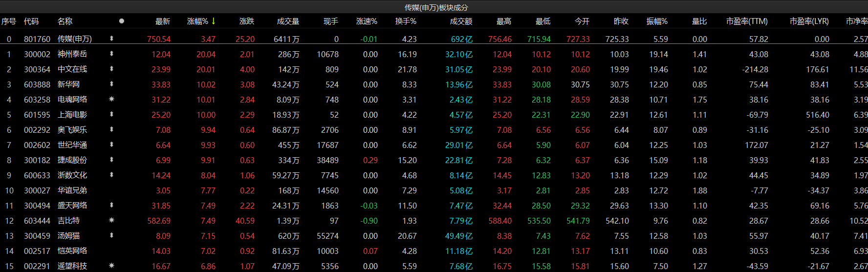Sort by the 序号 column header

tap(9, 21)
